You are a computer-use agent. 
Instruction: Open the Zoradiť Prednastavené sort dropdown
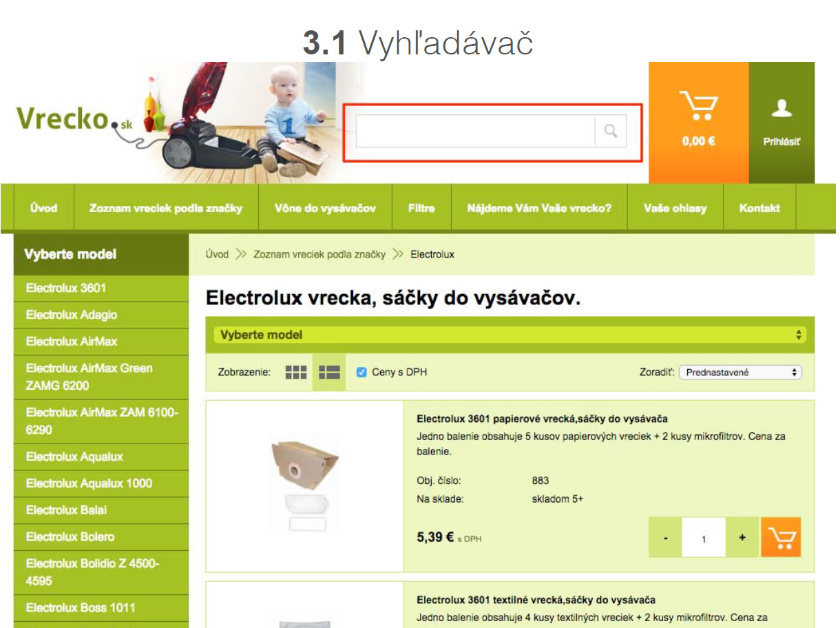coord(740,373)
